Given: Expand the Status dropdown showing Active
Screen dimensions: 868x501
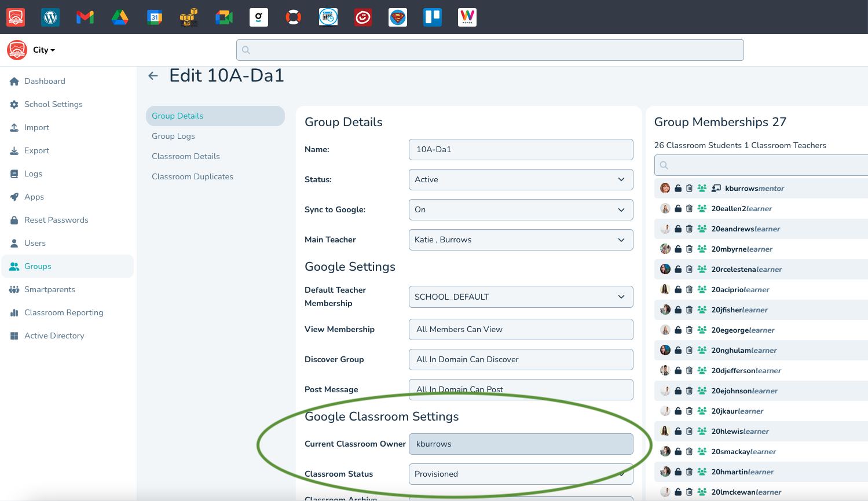Looking at the screenshot, I should tap(520, 180).
